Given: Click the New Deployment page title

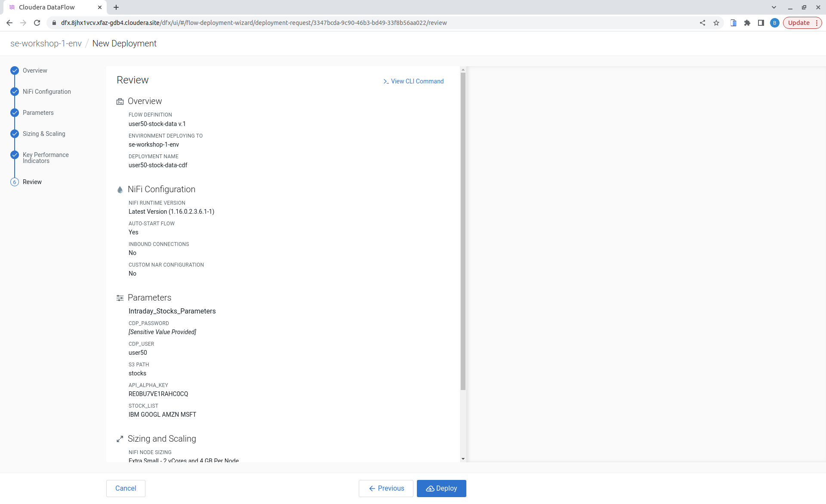Looking at the screenshot, I should tap(124, 43).
